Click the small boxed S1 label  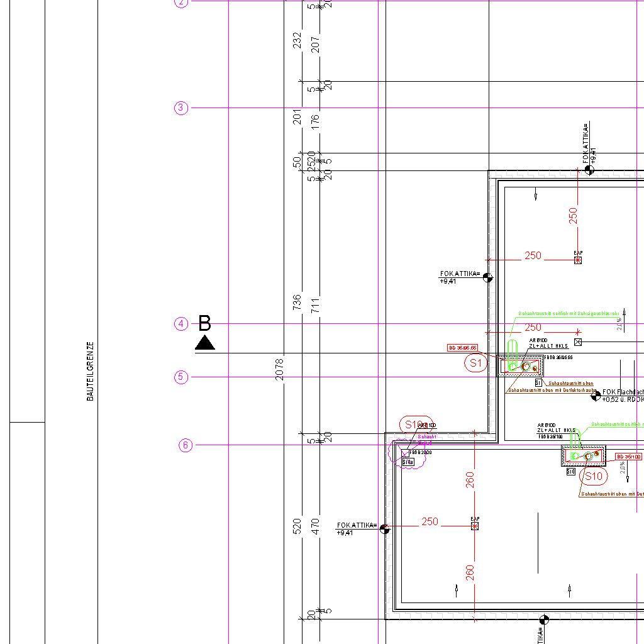coord(538,383)
